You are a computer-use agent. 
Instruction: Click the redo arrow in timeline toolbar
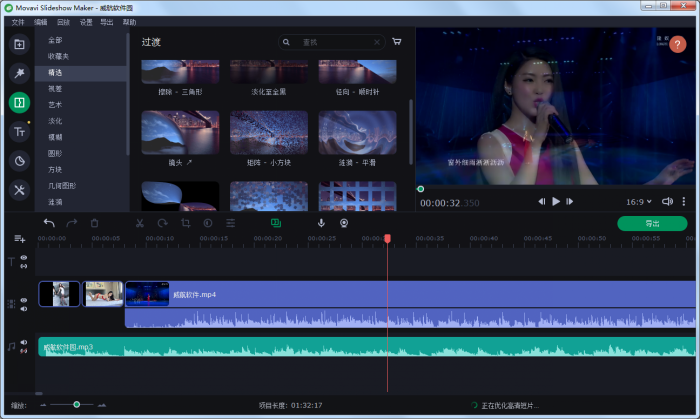72,223
